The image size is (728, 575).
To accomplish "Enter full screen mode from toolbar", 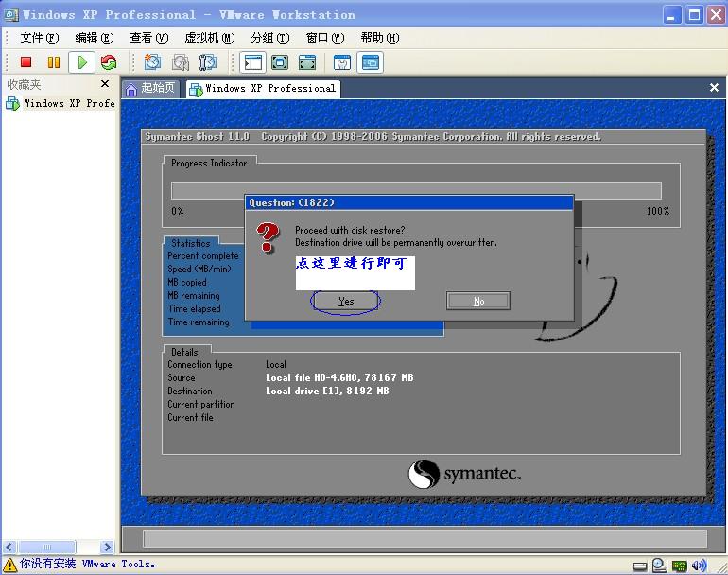I will [x=280, y=62].
